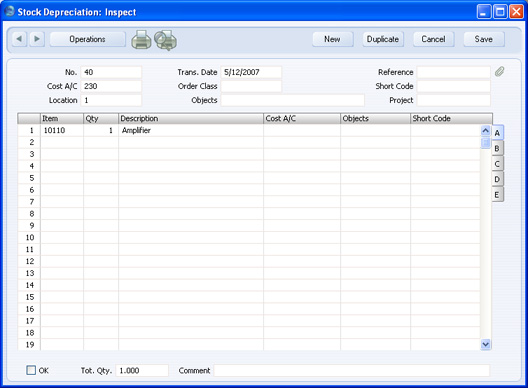Viewport: 528px width, 388px height.
Task: Click the Reference field
Action: tap(454, 72)
